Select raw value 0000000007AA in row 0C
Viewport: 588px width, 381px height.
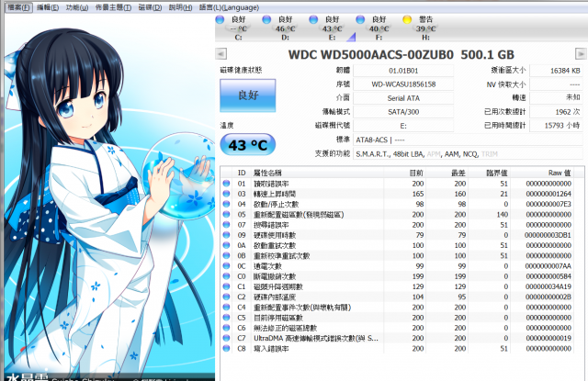[x=548, y=266]
